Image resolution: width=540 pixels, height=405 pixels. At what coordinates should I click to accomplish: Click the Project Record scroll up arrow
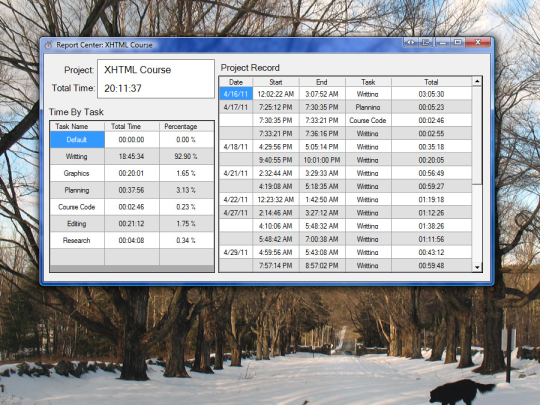[477, 82]
